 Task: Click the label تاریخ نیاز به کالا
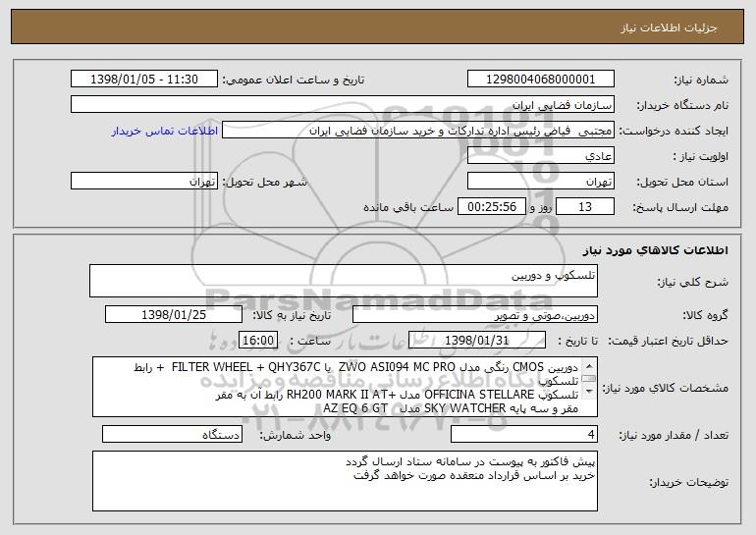(x=293, y=315)
